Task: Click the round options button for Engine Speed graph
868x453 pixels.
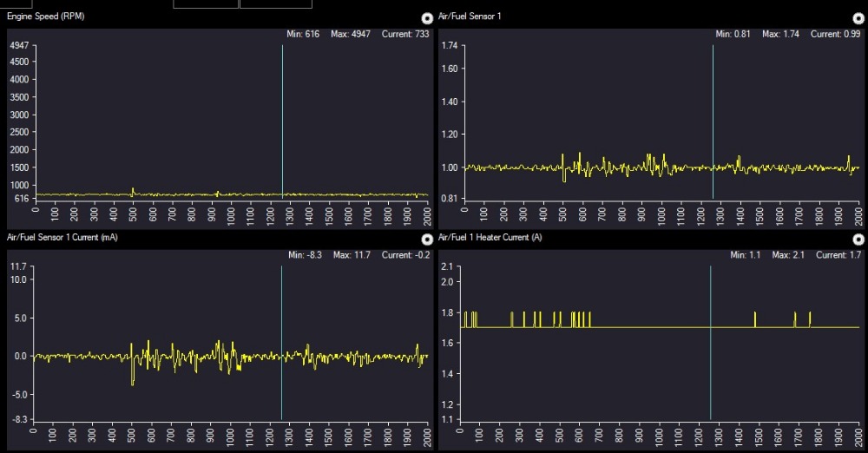Action: 426,18
